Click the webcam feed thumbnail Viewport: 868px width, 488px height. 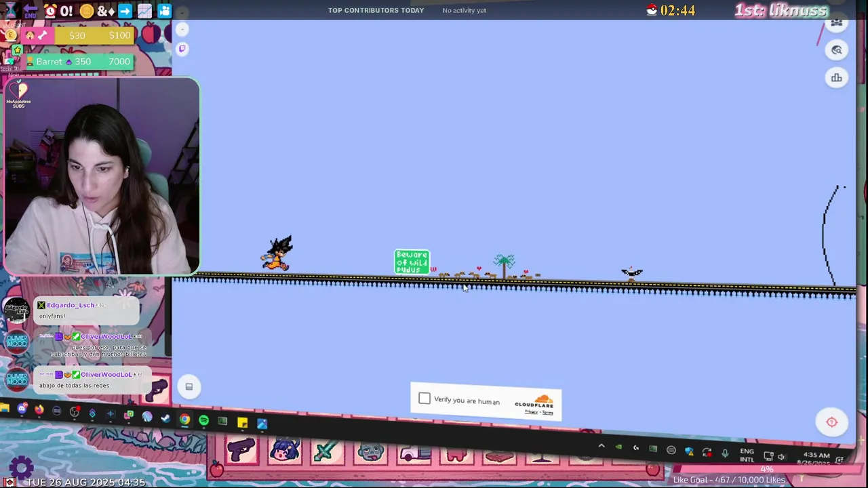tap(102, 176)
